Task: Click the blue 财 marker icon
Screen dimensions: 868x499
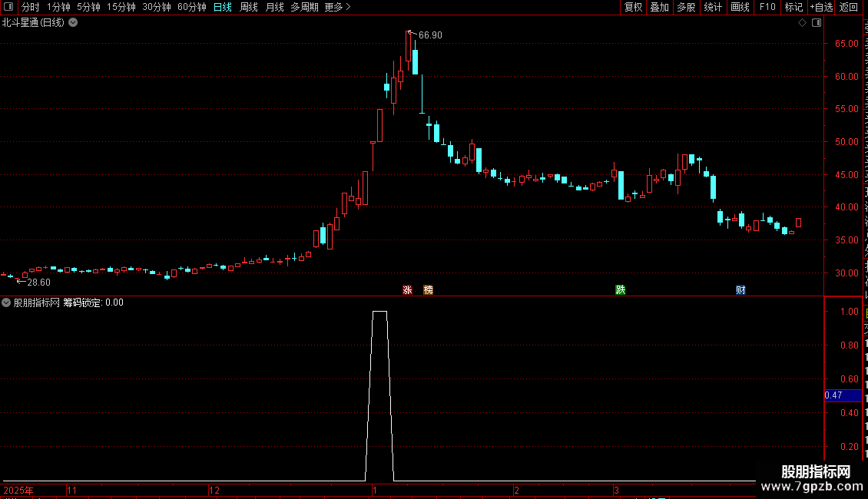Action: click(x=740, y=290)
